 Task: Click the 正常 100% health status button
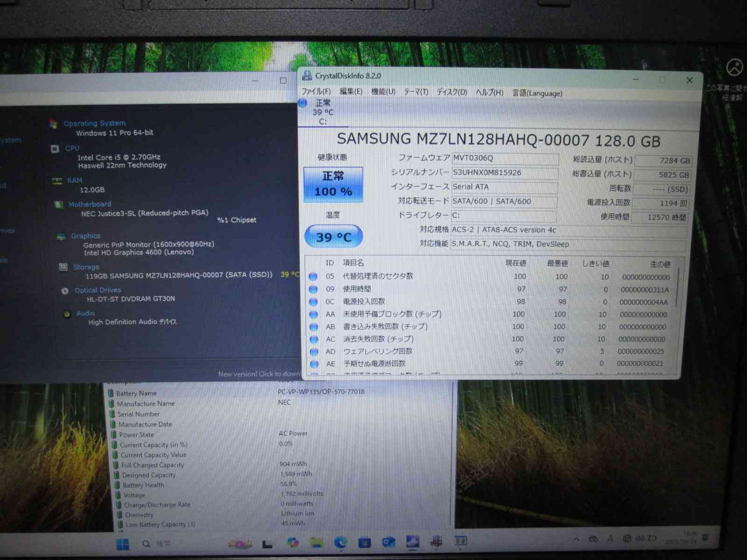[x=333, y=184]
